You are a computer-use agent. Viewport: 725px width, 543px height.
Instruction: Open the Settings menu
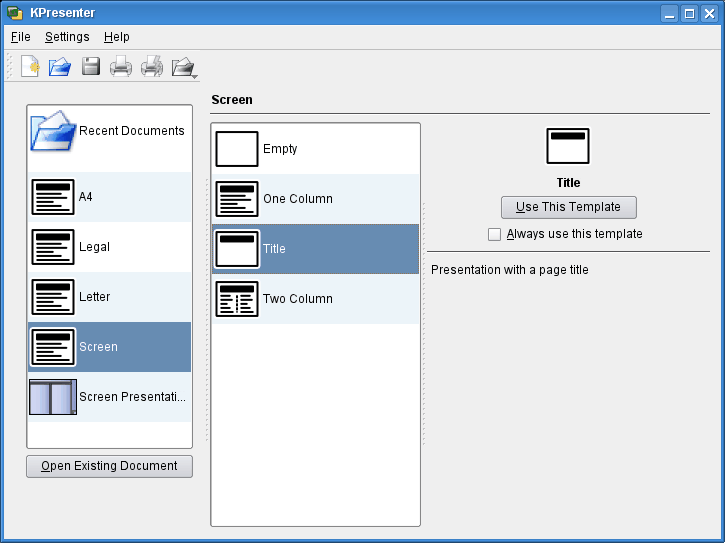(67, 37)
